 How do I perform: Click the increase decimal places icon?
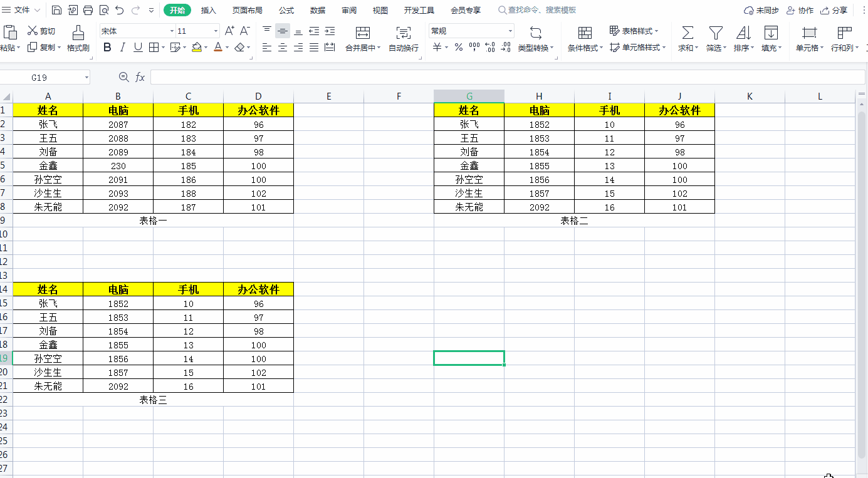point(490,47)
